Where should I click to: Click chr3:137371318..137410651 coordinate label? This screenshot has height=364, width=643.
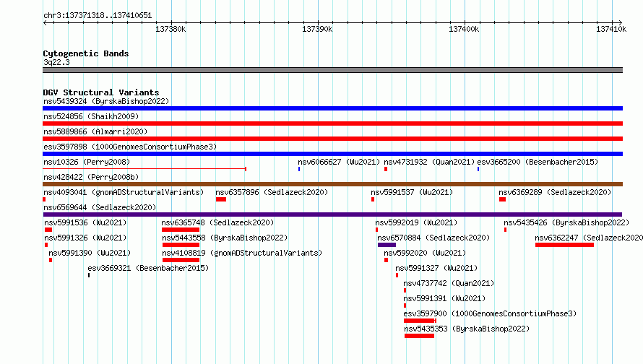click(x=98, y=16)
